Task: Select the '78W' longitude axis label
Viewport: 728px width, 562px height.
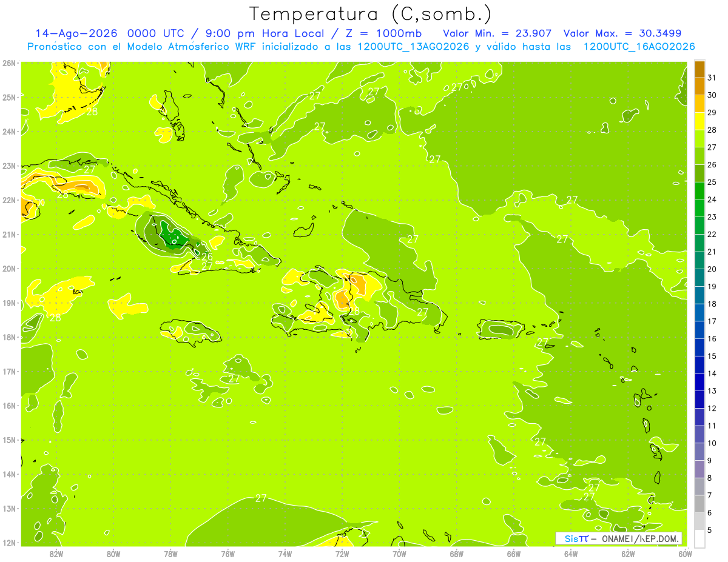Action: coord(170,554)
